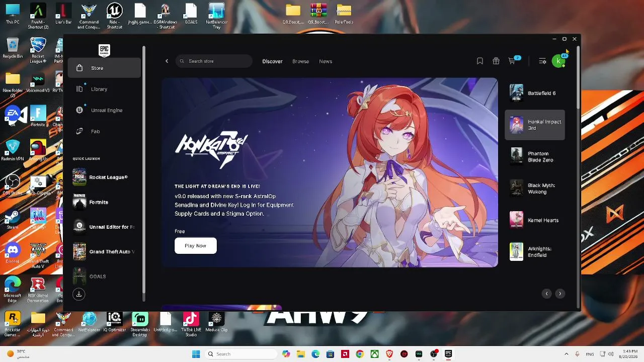Switch to the News tab
Screen dimensions: 644x362
pos(326,61)
